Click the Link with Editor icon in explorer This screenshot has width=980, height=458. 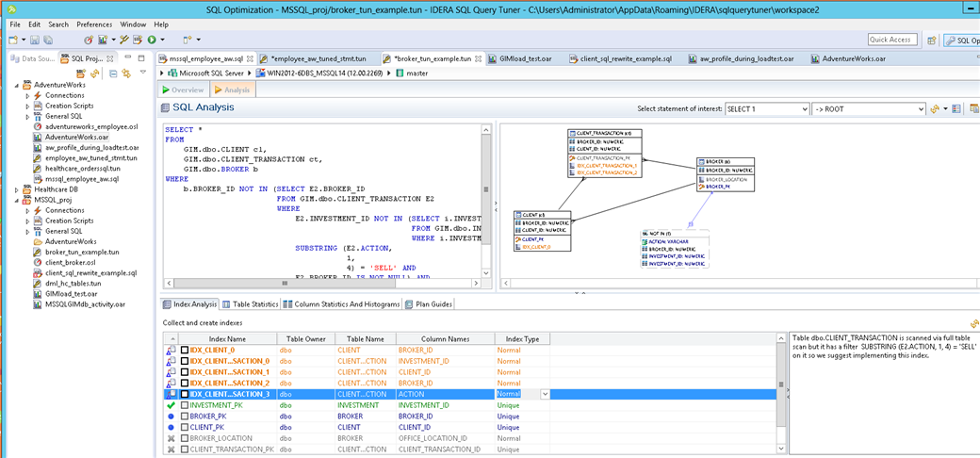click(126, 74)
